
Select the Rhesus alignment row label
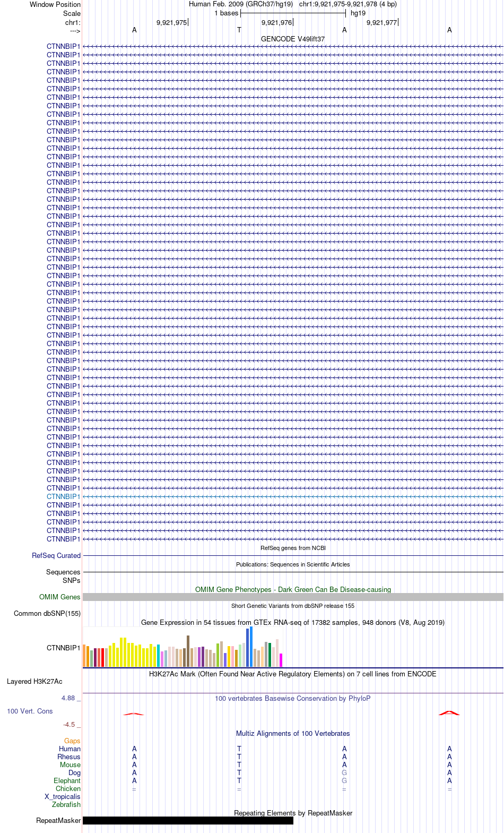69,757
